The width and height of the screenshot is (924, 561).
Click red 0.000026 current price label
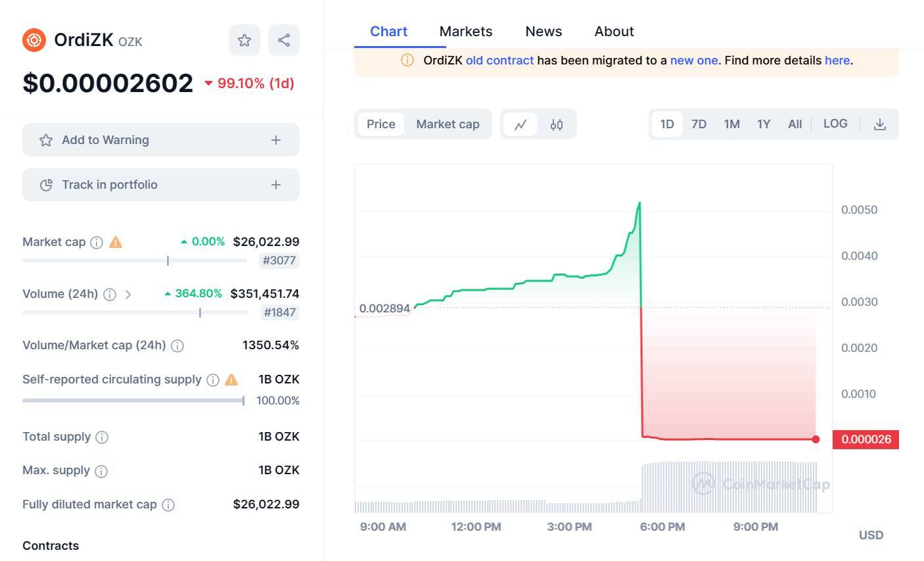(866, 439)
